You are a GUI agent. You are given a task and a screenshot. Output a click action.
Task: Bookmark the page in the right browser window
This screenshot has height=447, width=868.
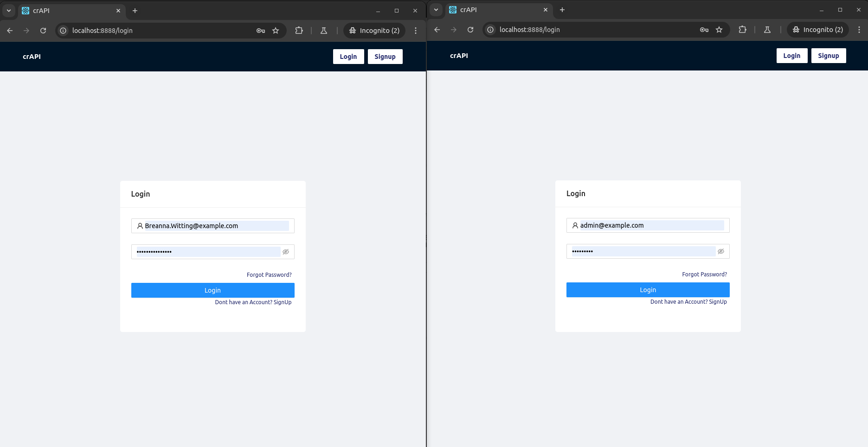point(719,30)
